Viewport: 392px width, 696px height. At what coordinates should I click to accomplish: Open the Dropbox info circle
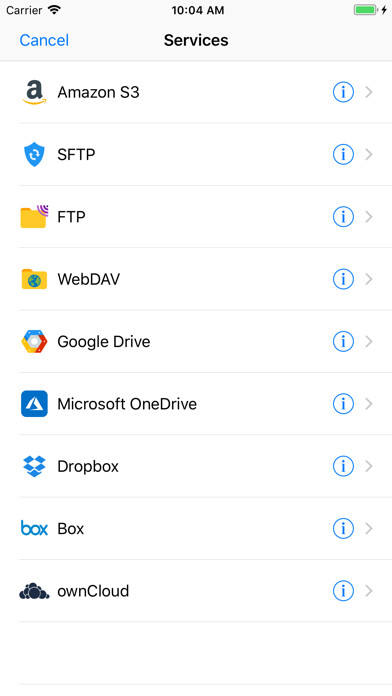click(343, 466)
